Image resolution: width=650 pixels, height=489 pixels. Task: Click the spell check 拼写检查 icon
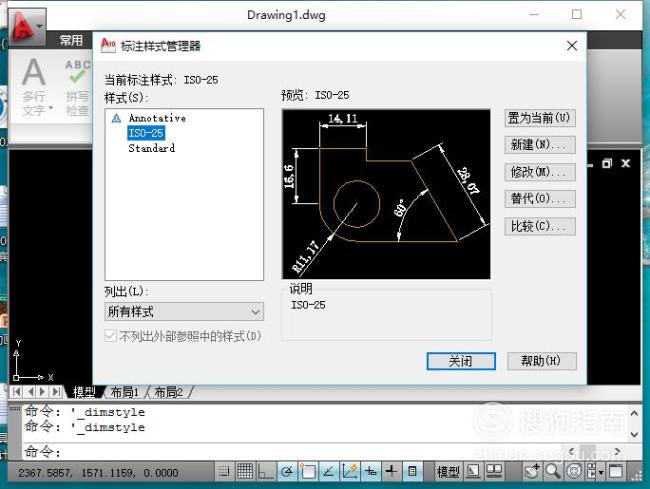click(x=77, y=88)
